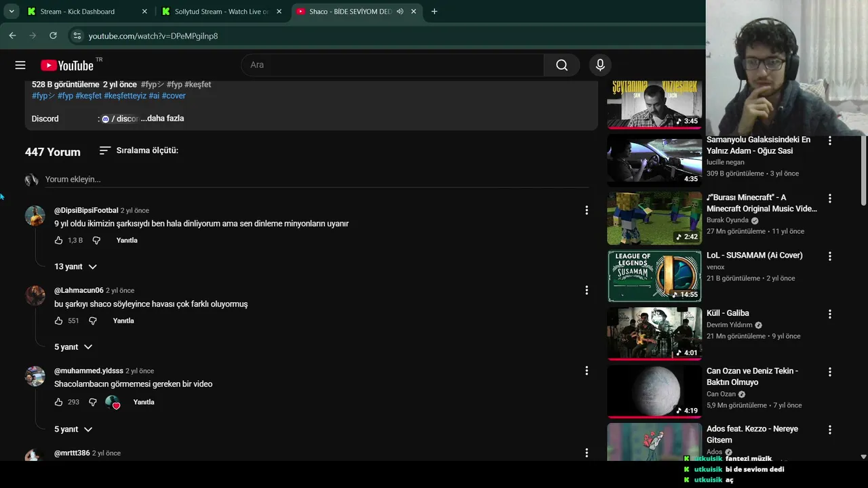Like the @Lahmacun06 comment

coord(58,321)
